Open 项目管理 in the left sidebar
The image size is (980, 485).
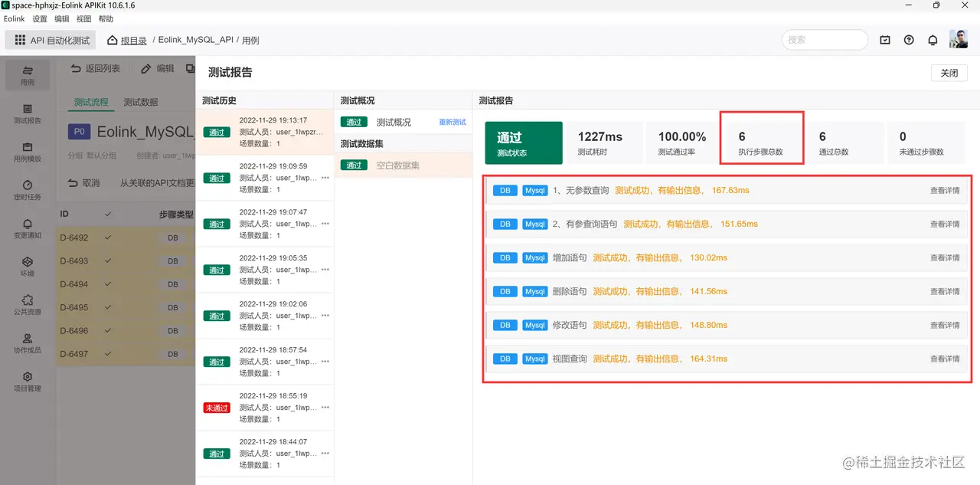28,382
